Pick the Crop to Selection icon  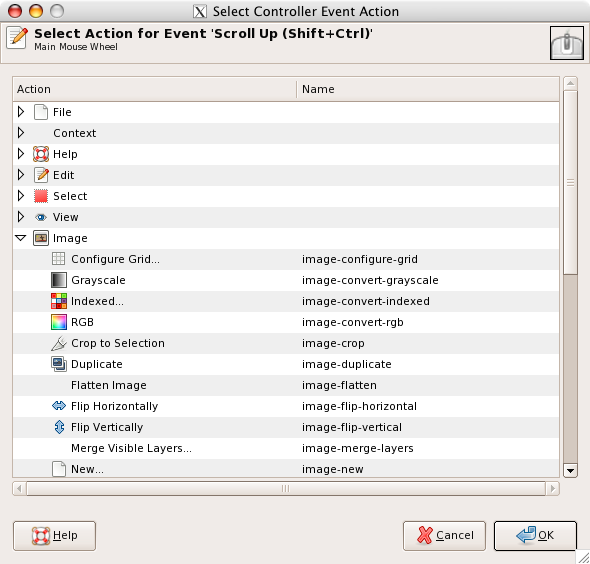[x=59, y=343]
